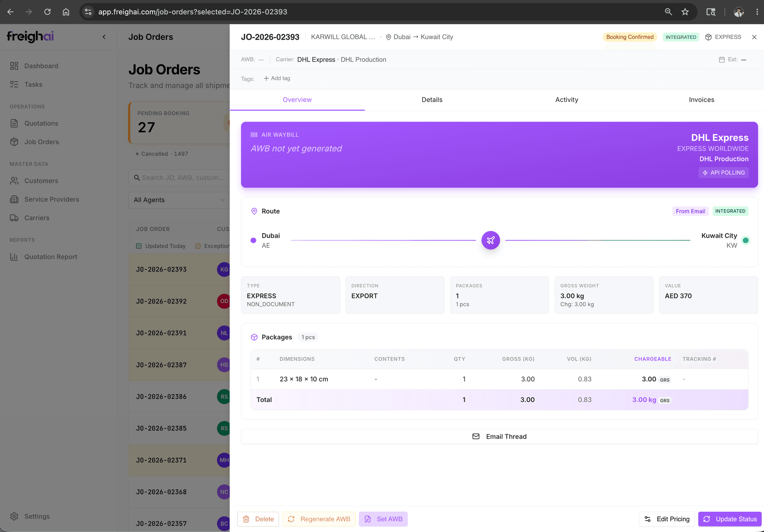Screen dimensions: 764x532
Task: Click the Set AWB button
Action: click(383, 519)
